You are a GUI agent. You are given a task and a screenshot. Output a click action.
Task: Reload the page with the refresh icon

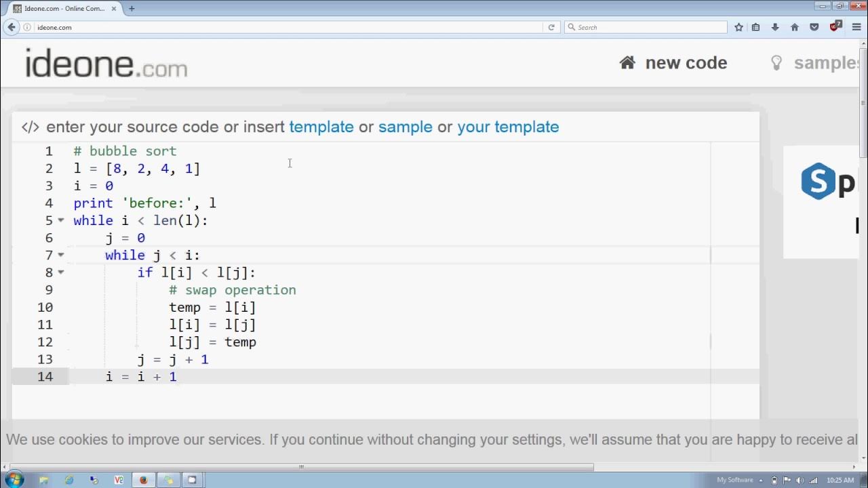551,27
